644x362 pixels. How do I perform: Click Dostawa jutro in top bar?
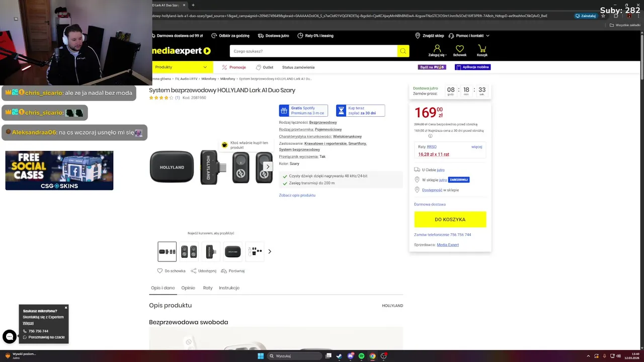coord(273,36)
